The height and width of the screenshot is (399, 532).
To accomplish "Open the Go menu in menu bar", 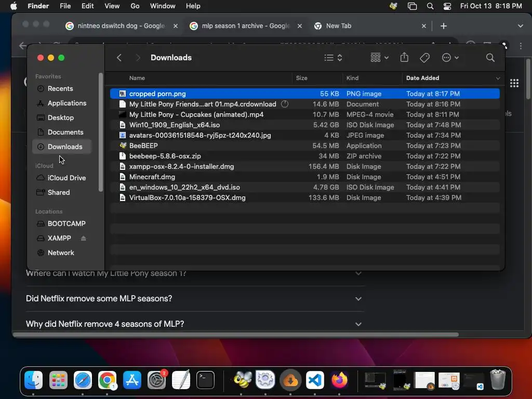I will 135,6.
